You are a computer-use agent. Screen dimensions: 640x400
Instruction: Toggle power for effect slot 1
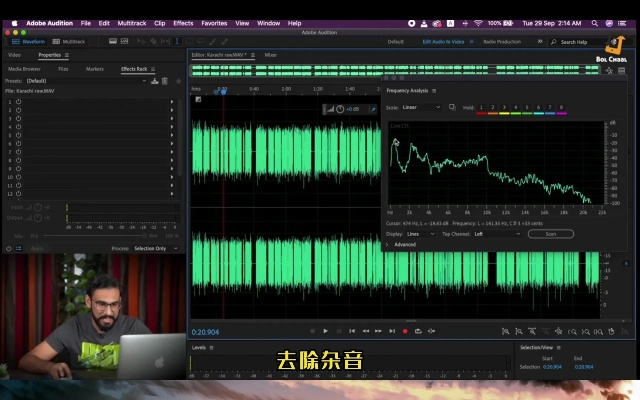click(18, 101)
